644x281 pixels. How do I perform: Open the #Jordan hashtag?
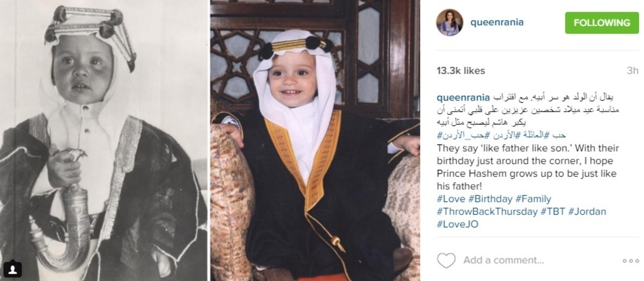click(587, 212)
